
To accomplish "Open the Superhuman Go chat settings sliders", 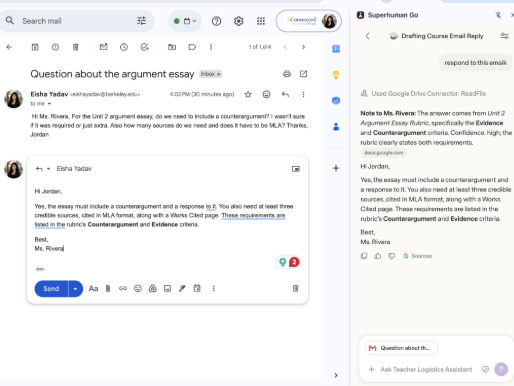I will 504,36.
